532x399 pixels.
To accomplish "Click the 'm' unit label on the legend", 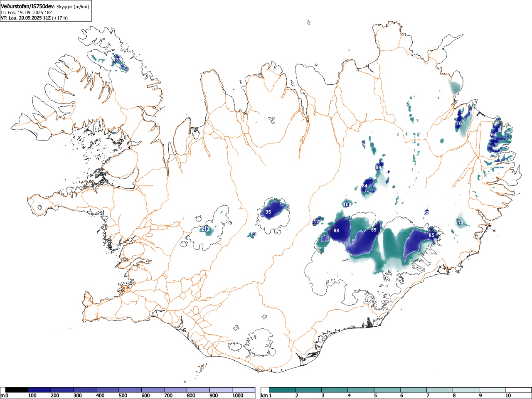I will pyautogui.click(x=2, y=396).
